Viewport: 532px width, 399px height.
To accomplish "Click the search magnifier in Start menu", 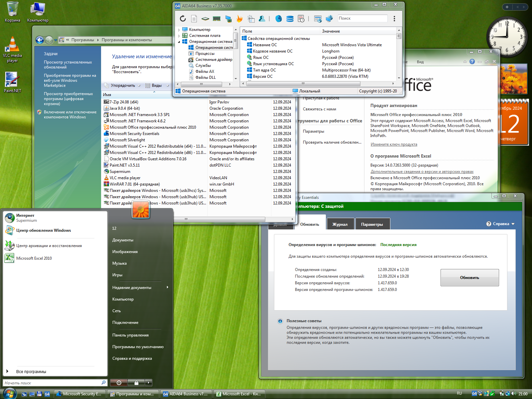I will click(x=103, y=383).
